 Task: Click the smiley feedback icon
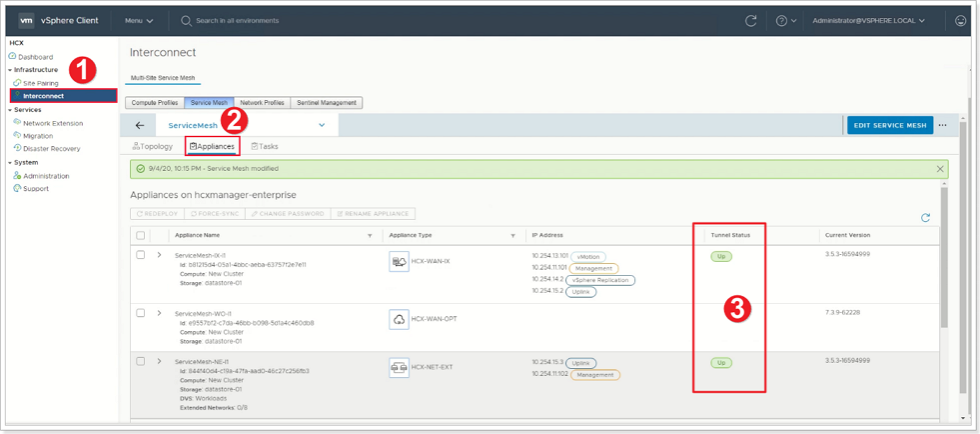tap(960, 20)
